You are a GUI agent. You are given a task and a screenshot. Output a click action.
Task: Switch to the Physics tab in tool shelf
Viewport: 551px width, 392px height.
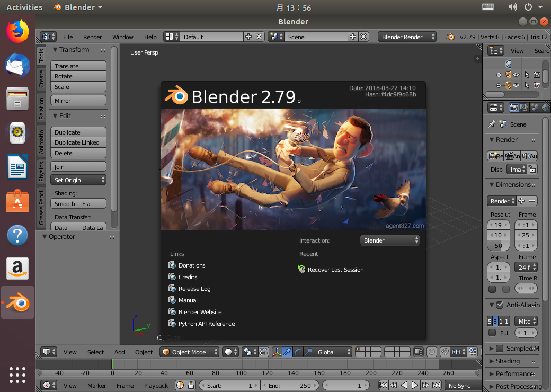click(x=41, y=172)
